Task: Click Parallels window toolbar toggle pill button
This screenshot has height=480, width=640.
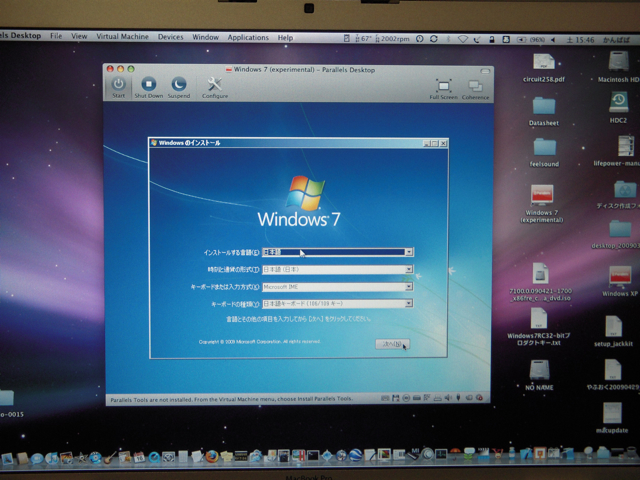Action: (485, 71)
